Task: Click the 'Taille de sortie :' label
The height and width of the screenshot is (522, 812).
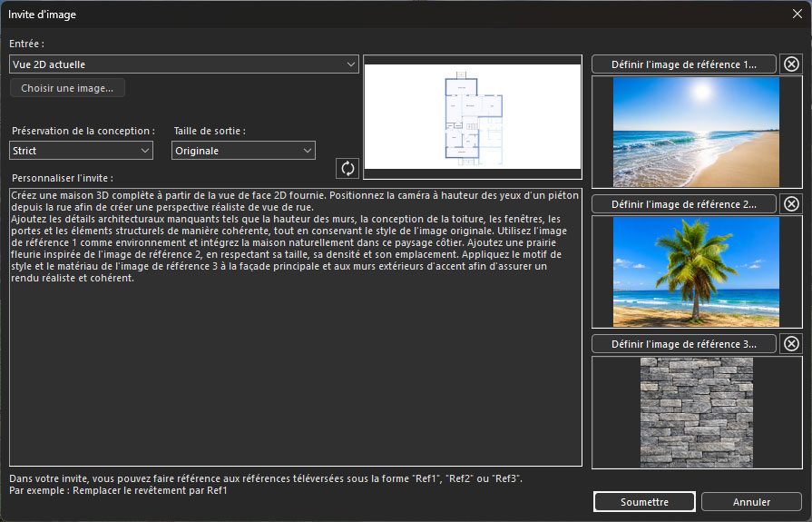Action: coord(210,131)
